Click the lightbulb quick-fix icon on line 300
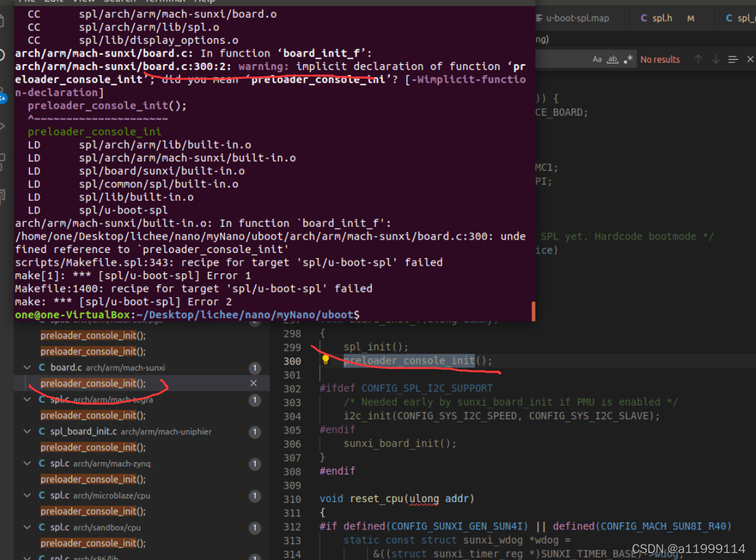Viewport: 756px width, 560px height. tap(326, 360)
